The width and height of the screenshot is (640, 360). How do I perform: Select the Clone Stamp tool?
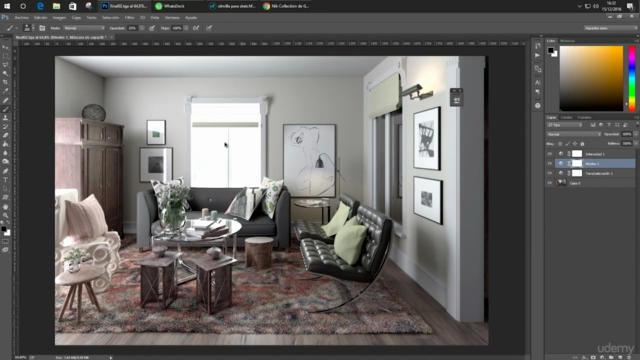6,118
